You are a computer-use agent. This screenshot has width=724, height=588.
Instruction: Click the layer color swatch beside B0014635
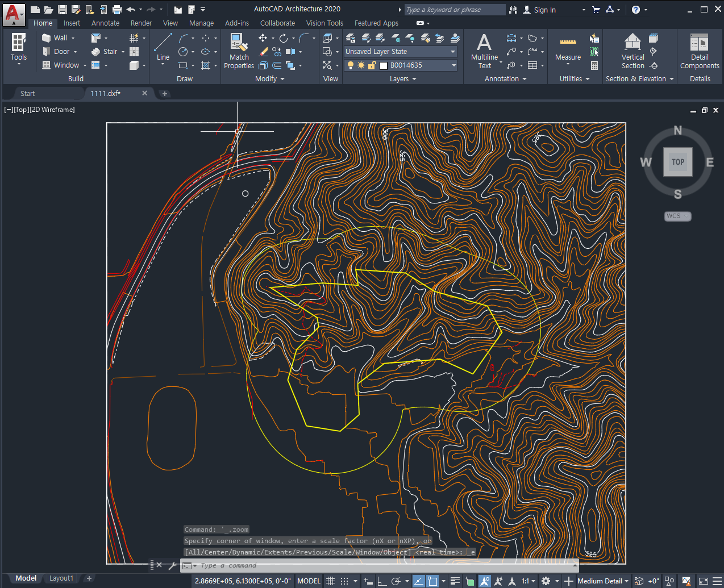(384, 65)
